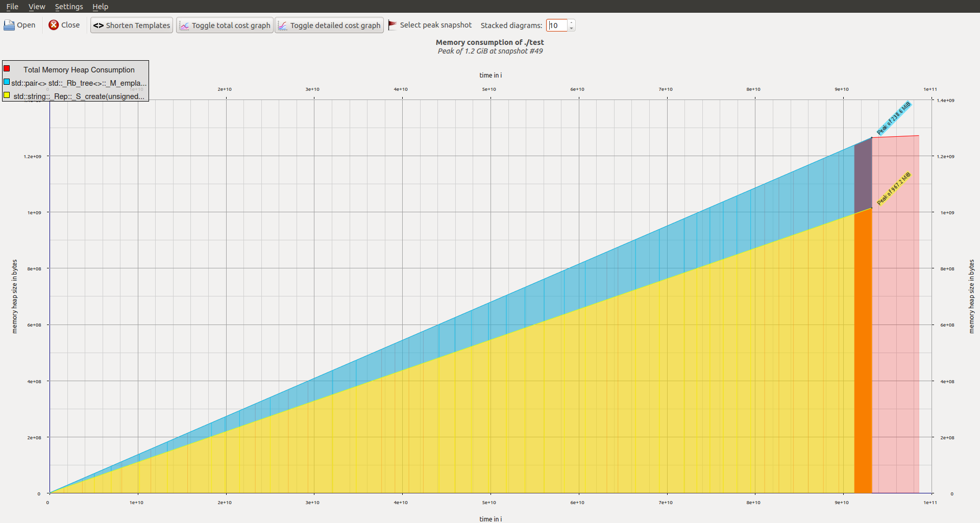
Task: Click the blue std::pair legend swatch
Action: pos(7,82)
